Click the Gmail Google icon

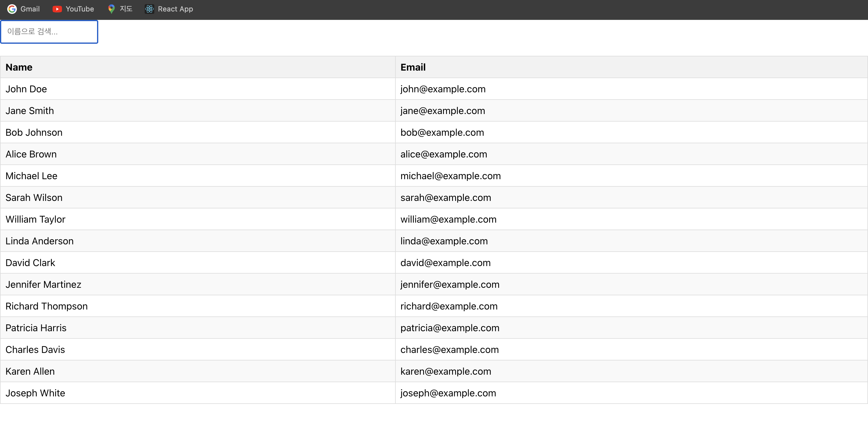click(12, 9)
